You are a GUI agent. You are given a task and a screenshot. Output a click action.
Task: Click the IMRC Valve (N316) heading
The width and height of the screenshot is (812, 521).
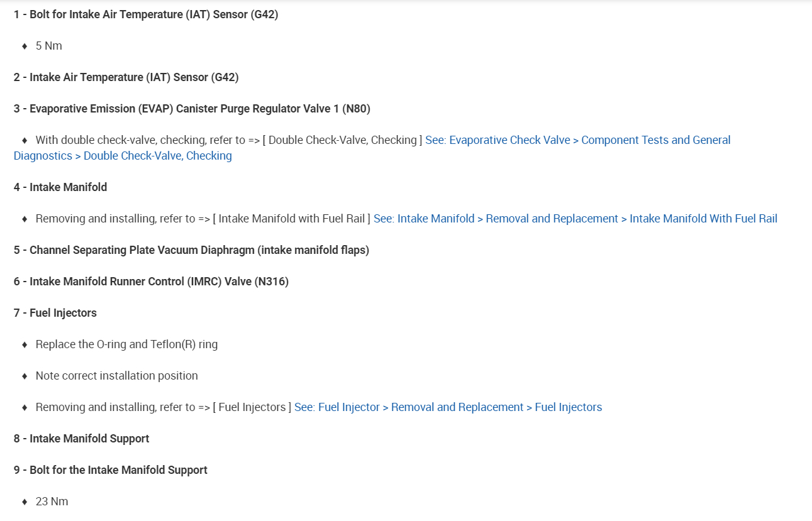(151, 282)
